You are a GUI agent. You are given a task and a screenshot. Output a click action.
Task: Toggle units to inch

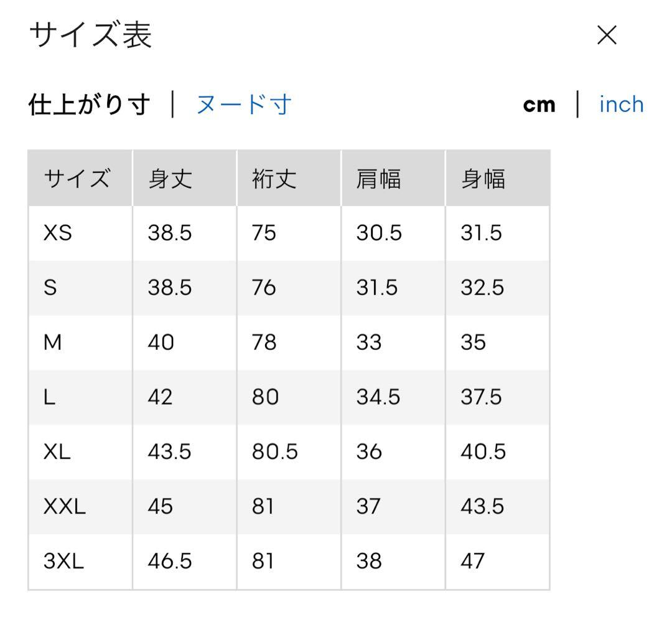pos(621,104)
